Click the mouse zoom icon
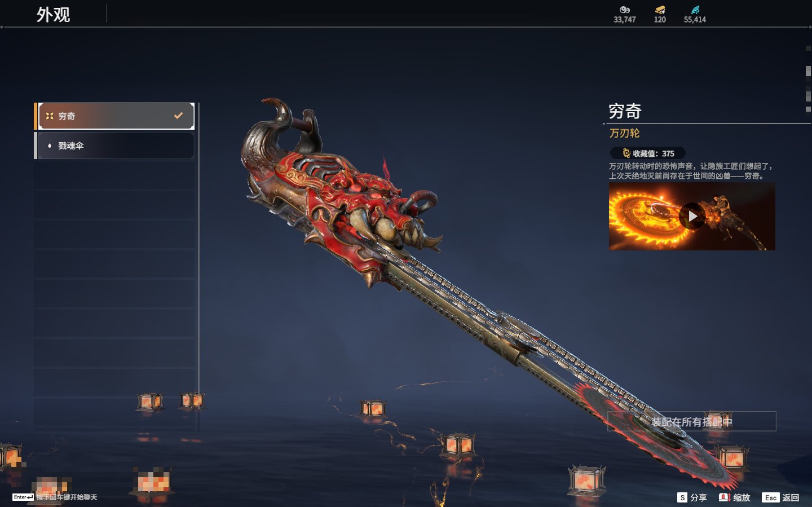The image size is (812, 507). (725, 497)
